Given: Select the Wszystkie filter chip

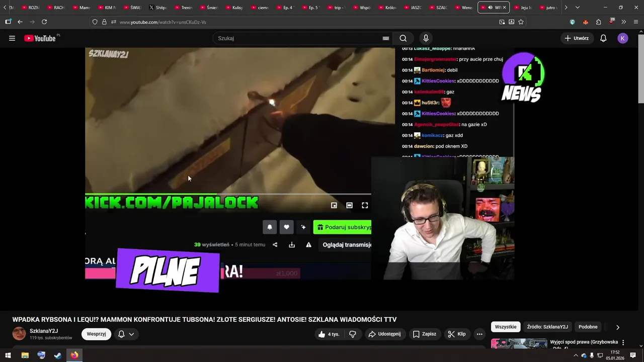Looking at the screenshot, I should click(506, 327).
